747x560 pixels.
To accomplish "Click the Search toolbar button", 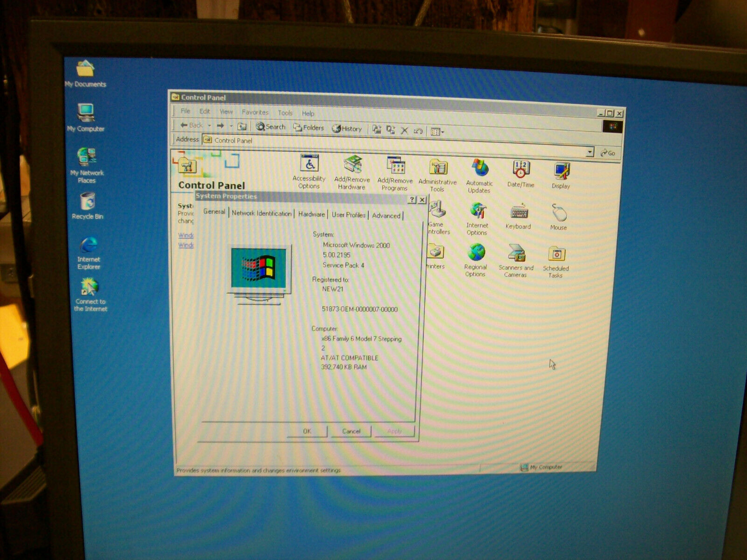I will click(270, 126).
